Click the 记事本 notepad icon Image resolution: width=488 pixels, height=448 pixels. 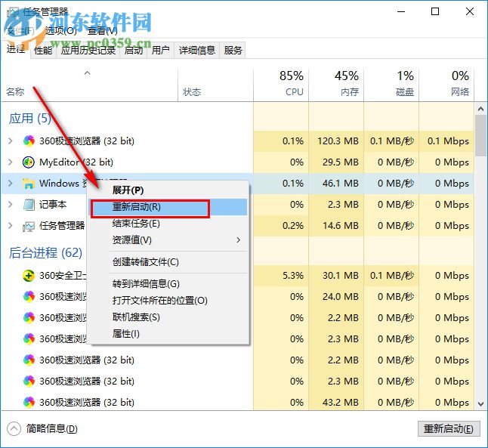(29, 205)
